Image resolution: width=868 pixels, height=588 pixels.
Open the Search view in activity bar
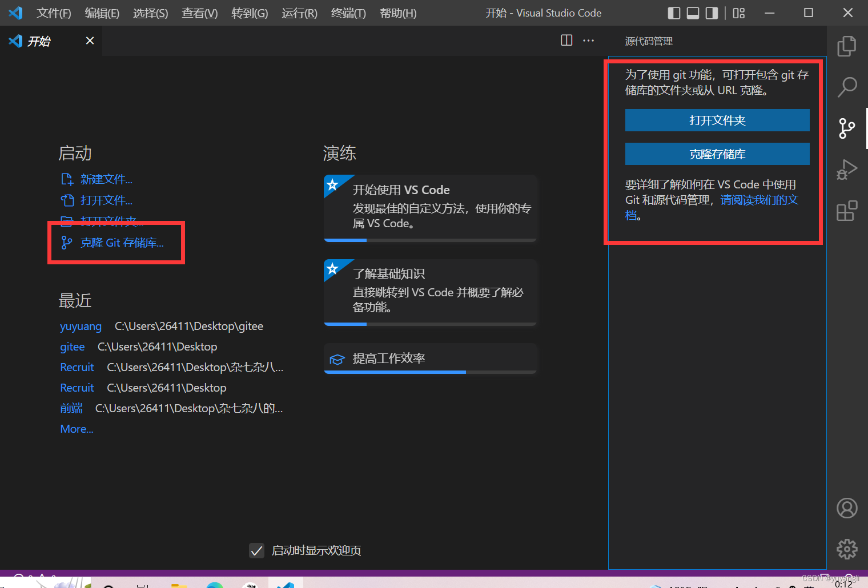tap(847, 87)
